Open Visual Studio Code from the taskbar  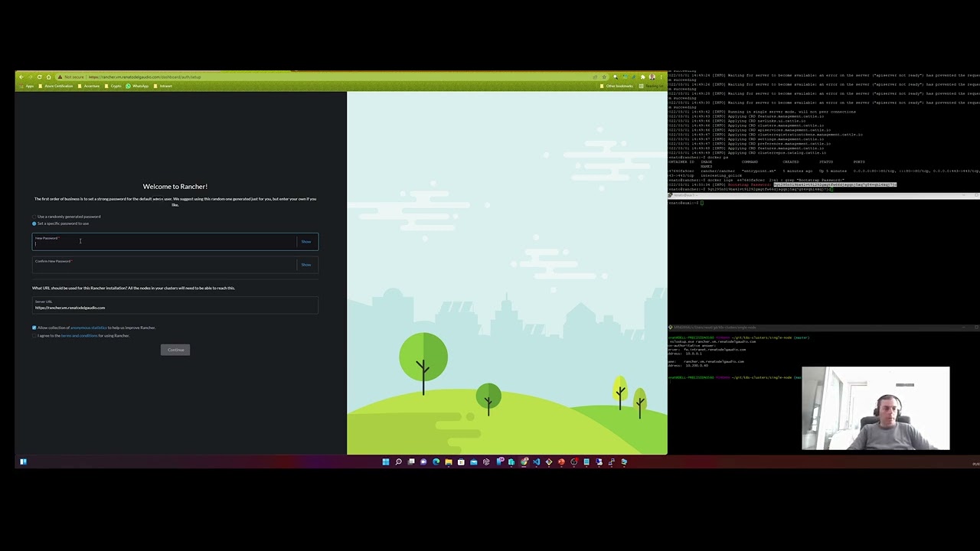pos(536,461)
